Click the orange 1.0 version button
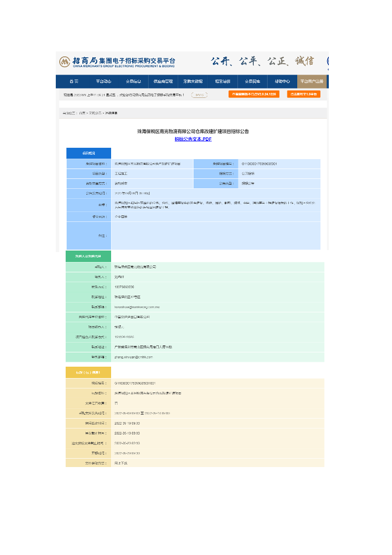 tap(304, 94)
